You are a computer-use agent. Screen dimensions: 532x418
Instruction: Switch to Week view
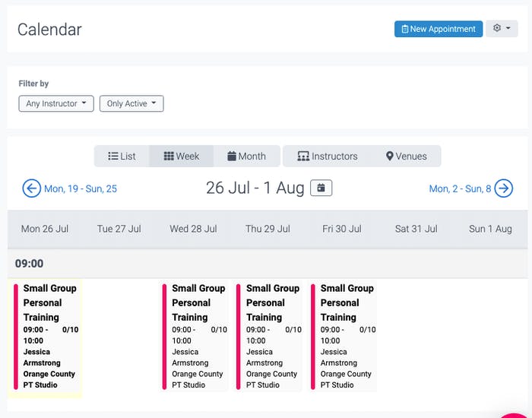click(182, 157)
